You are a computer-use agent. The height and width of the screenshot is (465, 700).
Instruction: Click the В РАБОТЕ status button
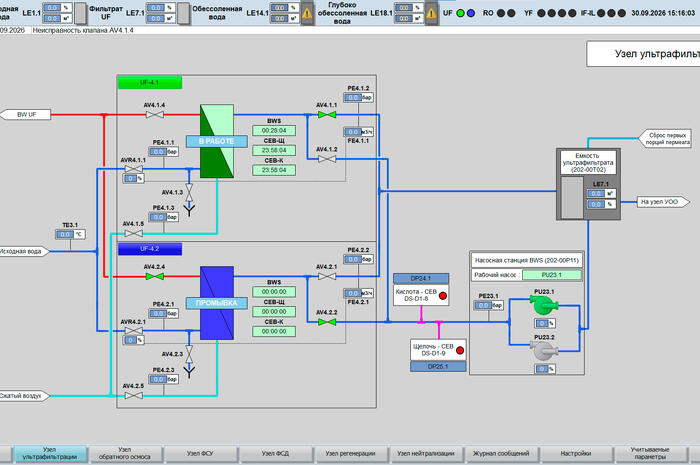click(217, 141)
